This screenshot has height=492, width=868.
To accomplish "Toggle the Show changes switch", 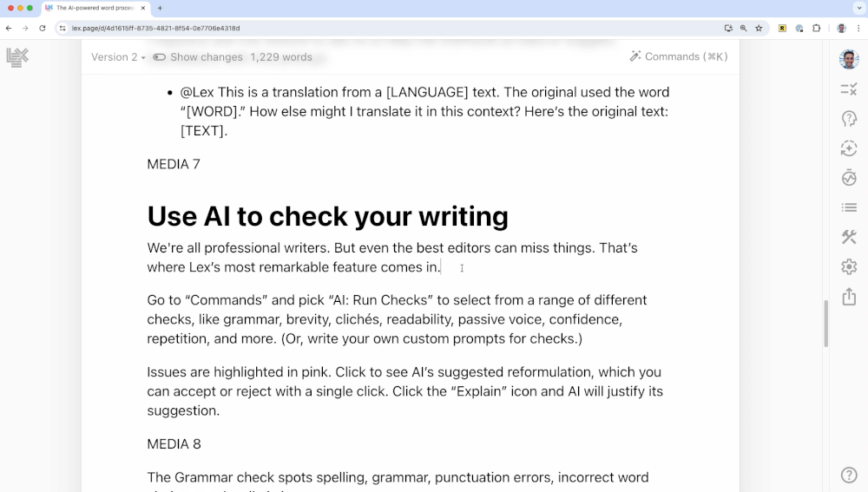I will [x=159, y=57].
